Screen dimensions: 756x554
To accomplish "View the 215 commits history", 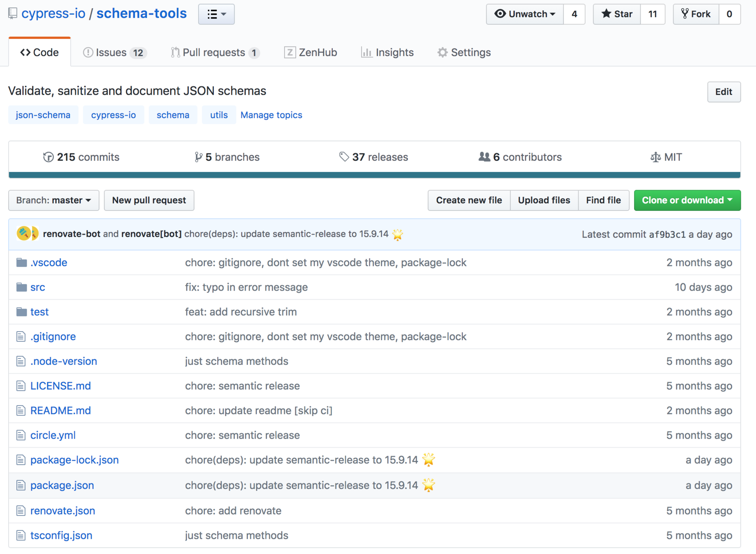I will pyautogui.click(x=81, y=157).
